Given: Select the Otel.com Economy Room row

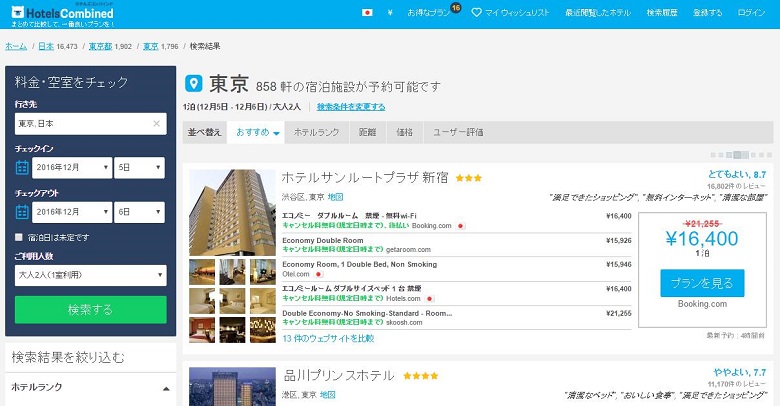Looking at the screenshot, I should 457,269.
